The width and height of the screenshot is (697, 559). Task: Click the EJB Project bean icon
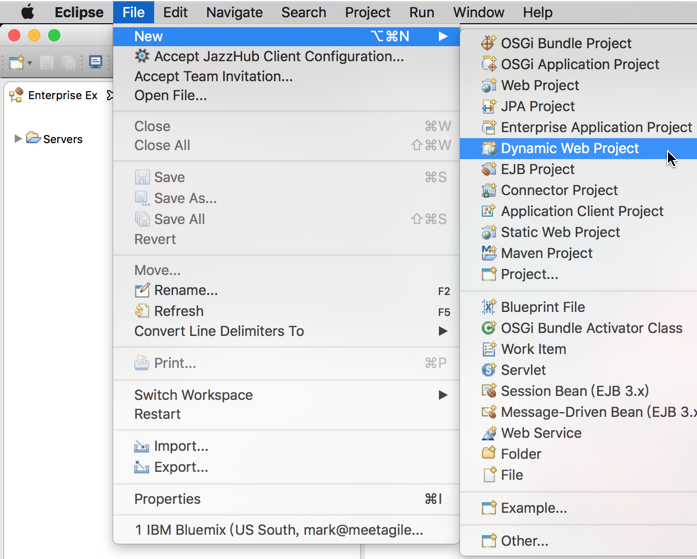coord(489,169)
